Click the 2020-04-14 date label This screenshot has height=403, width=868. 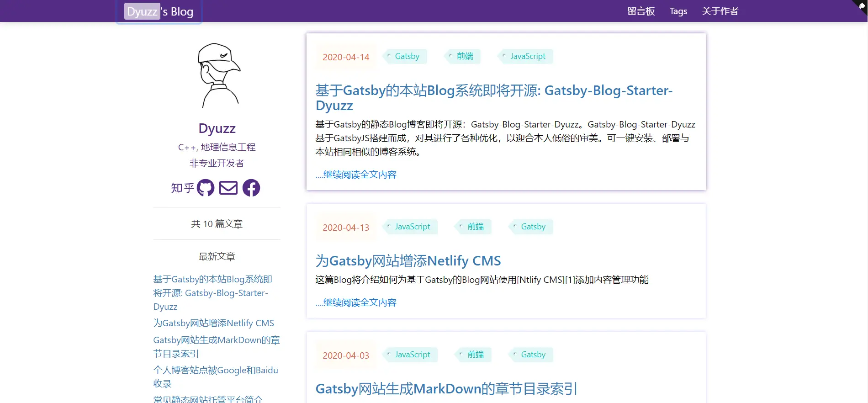346,57
